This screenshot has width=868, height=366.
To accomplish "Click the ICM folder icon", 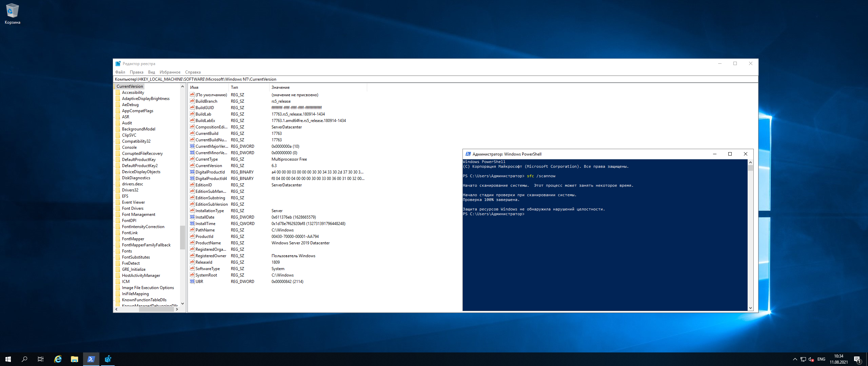I will (x=118, y=282).
